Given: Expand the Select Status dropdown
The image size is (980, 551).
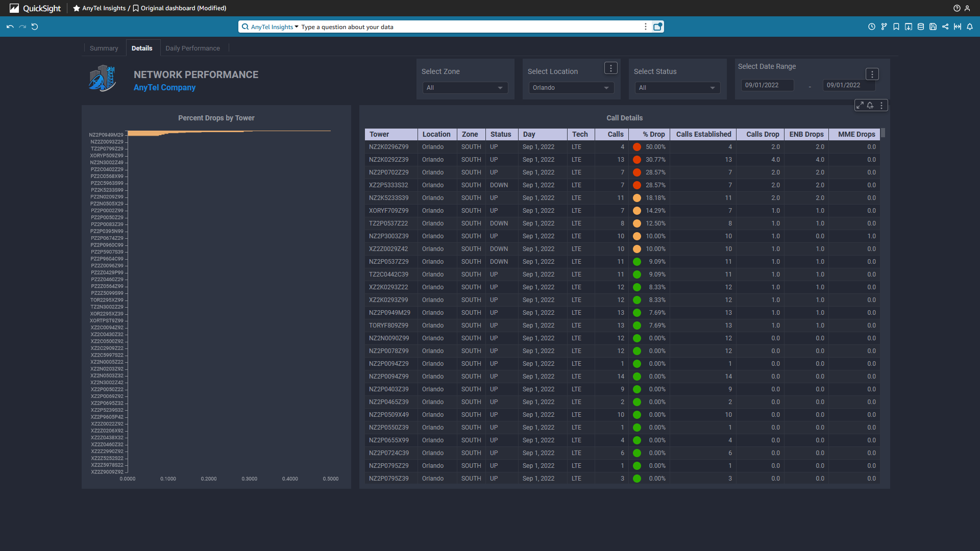Looking at the screenshot, I should click(677, 88).
